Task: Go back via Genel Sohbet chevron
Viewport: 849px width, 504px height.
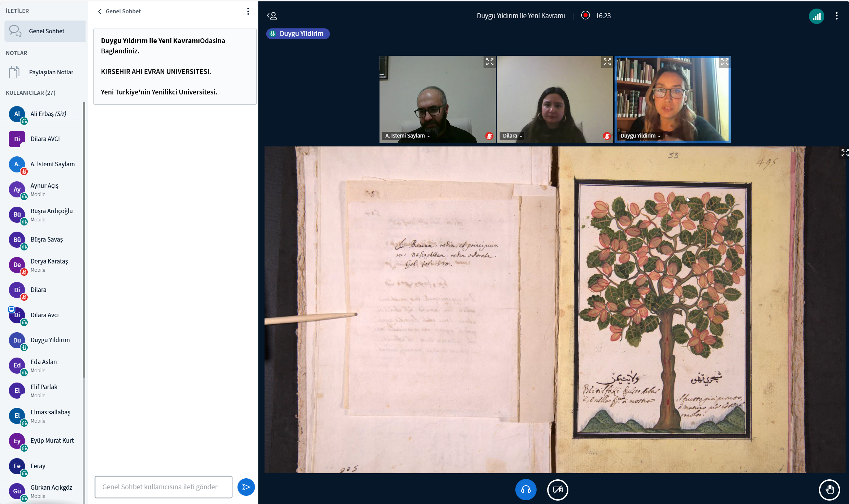Action: click(100, 11)
